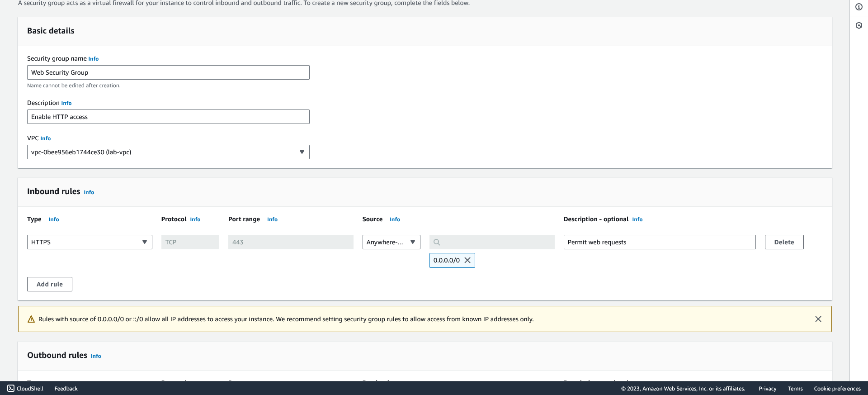Expand the VPC dropdown

(x=168, y=152)
